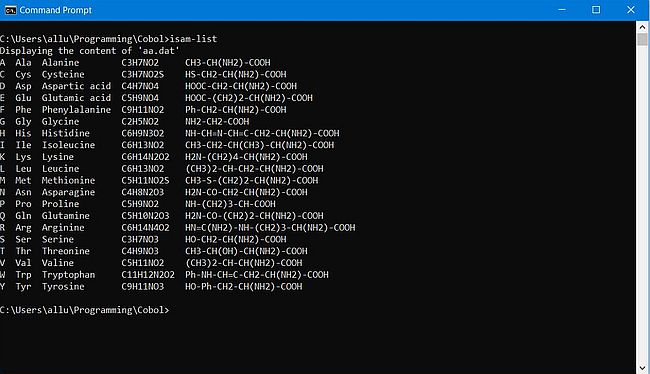Click 'Lysine' in the list
The height and width of the screenshot is (374, 650).
[58, 157]
